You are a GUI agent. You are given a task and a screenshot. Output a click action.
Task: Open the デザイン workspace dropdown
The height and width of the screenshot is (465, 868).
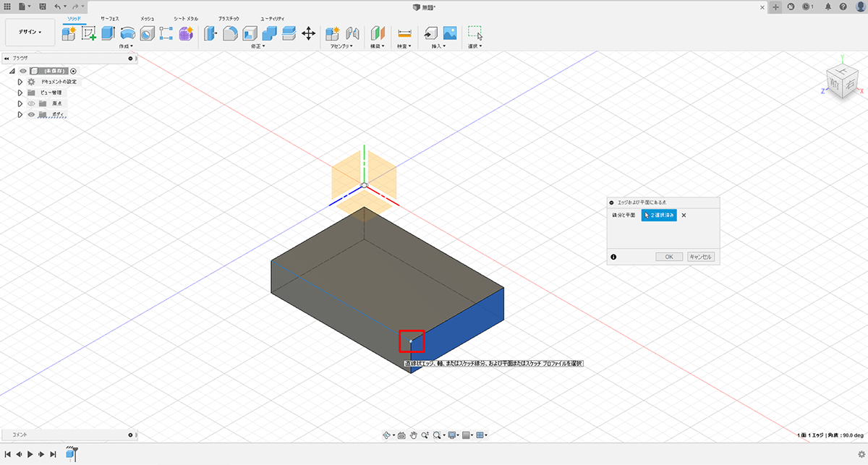click(x=30, y=32)
